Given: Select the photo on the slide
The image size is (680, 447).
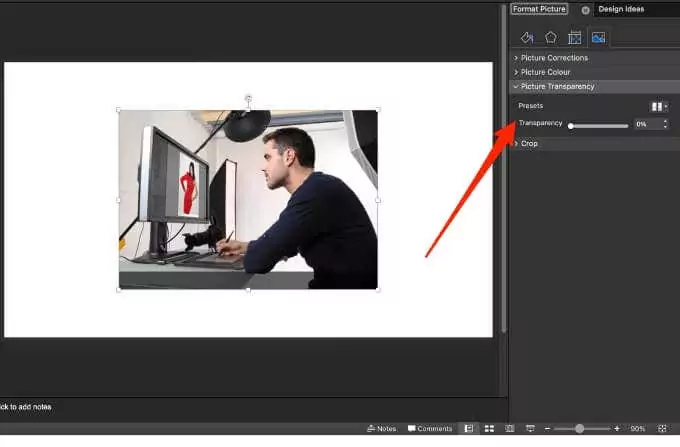Looking at the screenshot, I should tap(248, 199).
